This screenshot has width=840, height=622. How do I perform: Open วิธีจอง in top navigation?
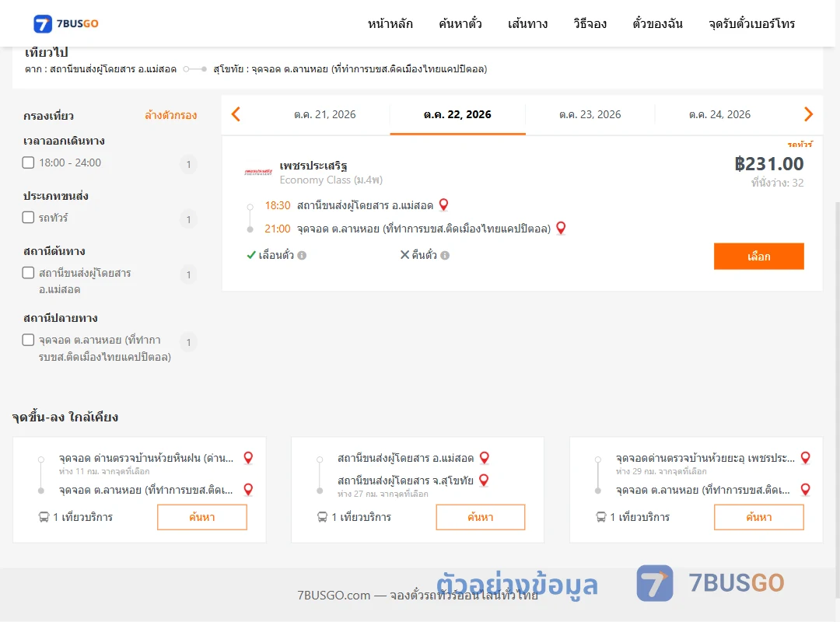click(x=590, y=23)
